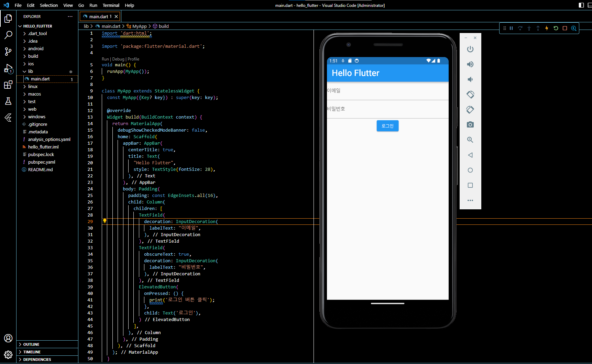This screenshot has width=592, height=364.
Task: Focus the 비밀번호 text field
Action: 388,109
